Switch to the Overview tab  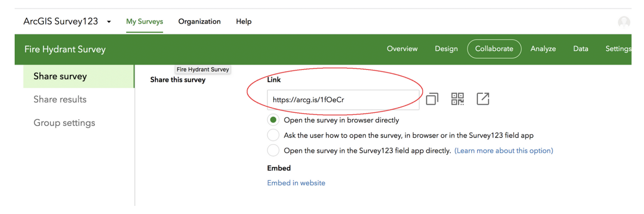[402, 49]
